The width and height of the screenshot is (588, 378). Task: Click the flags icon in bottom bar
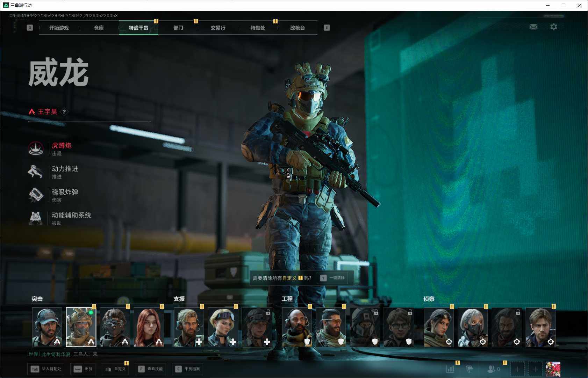[x=469, y=369]
